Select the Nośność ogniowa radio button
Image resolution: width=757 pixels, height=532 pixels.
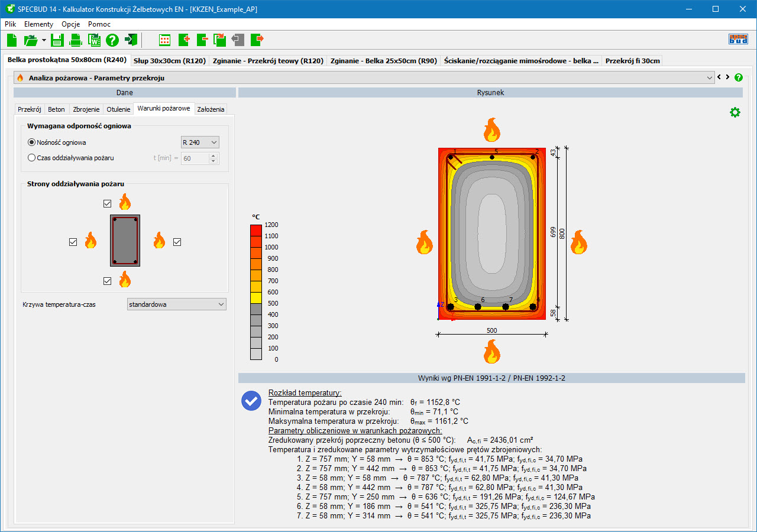[x=32, y=142]
